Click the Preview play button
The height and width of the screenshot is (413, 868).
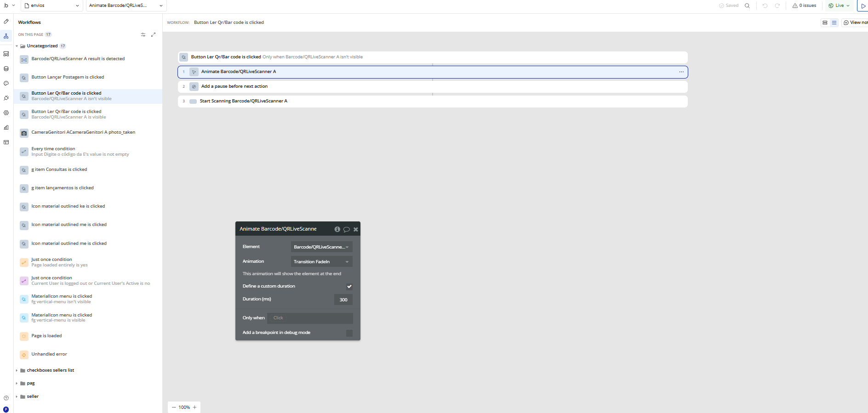[x=863, y=6]
